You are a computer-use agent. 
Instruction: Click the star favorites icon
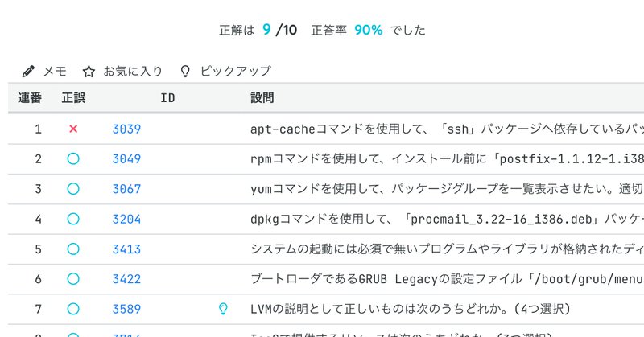coord(89,71)
